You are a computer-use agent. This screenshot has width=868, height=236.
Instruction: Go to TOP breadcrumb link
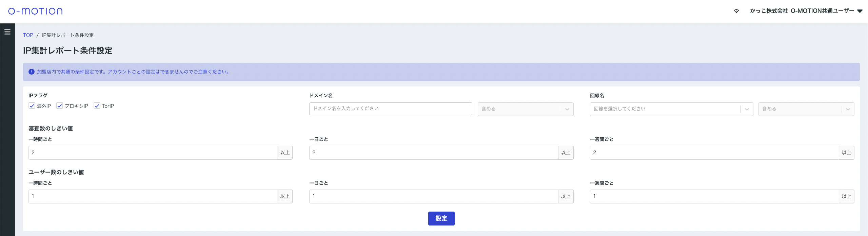point(28,35)
